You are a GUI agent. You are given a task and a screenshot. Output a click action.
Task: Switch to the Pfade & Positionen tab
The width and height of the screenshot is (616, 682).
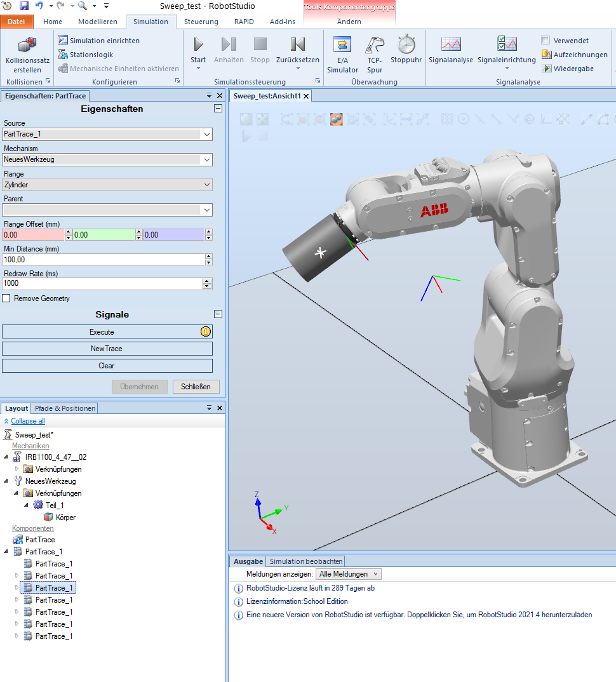pyautogui.click(x=65, y=408)
